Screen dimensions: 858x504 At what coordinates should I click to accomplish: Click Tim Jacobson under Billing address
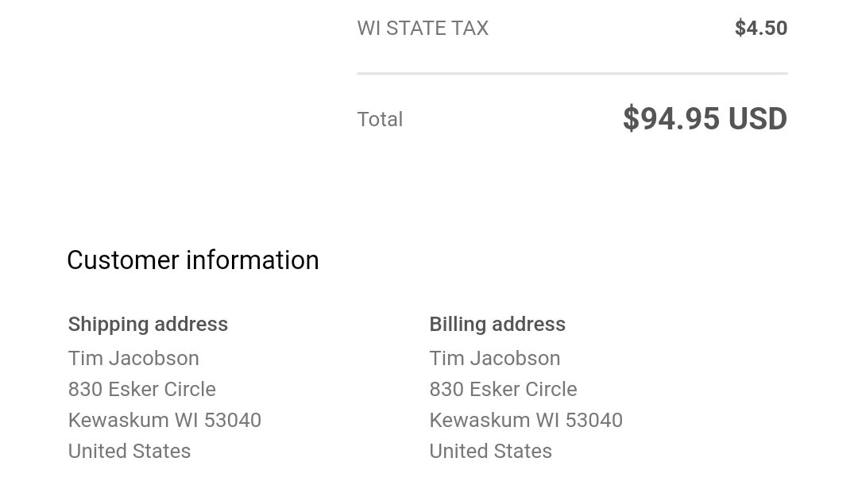(x=495, y=358)
